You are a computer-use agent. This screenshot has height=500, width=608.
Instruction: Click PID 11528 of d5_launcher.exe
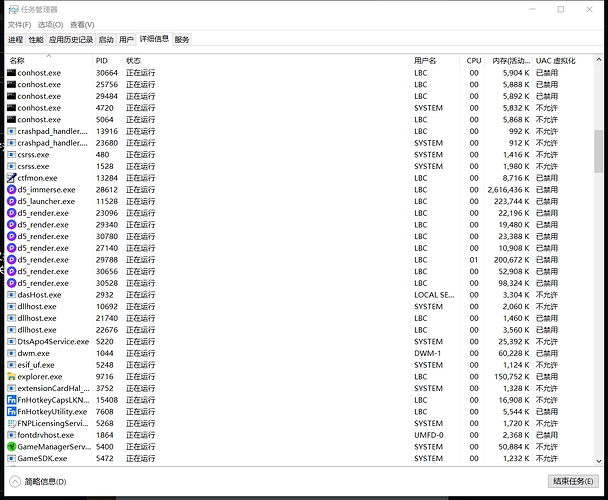coord(107,201)
